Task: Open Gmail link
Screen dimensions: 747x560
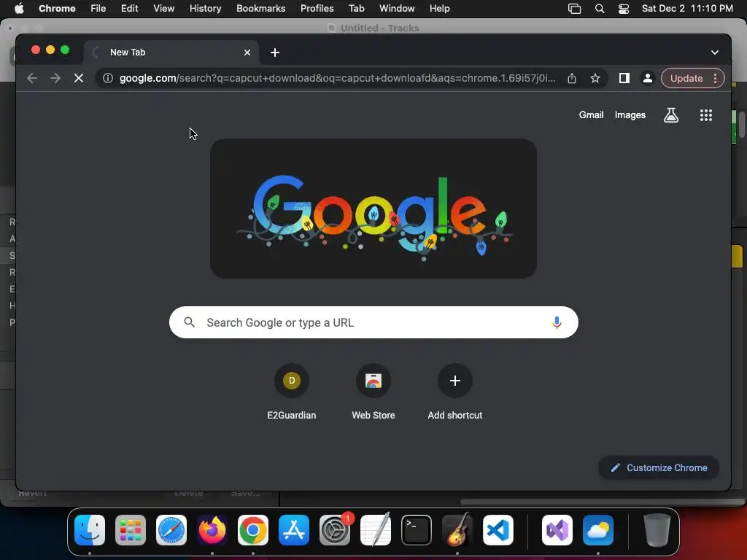Action: [x=591, y=114]
